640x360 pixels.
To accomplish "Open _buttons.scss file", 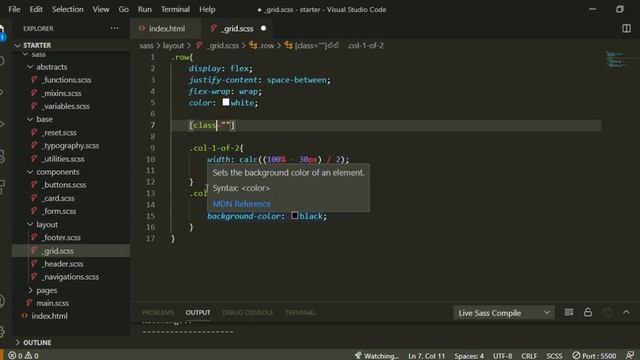I will tap(64, 185).
